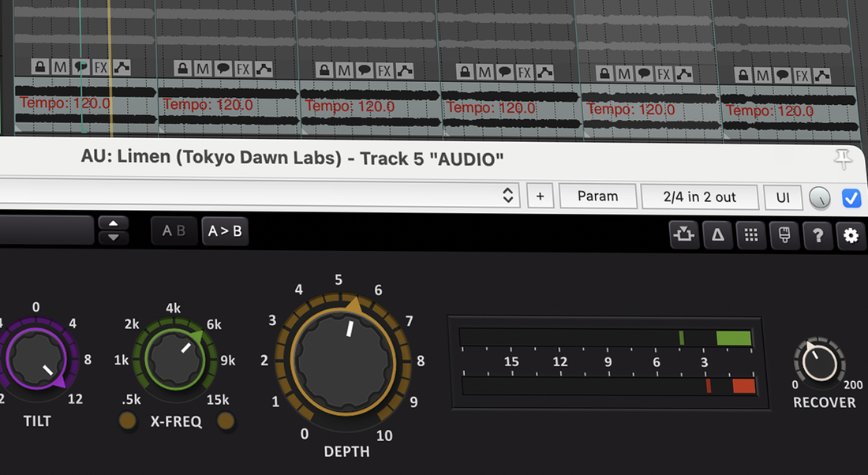Open the Limen gear settings button

pyautogui.click(x=851, y=235)
